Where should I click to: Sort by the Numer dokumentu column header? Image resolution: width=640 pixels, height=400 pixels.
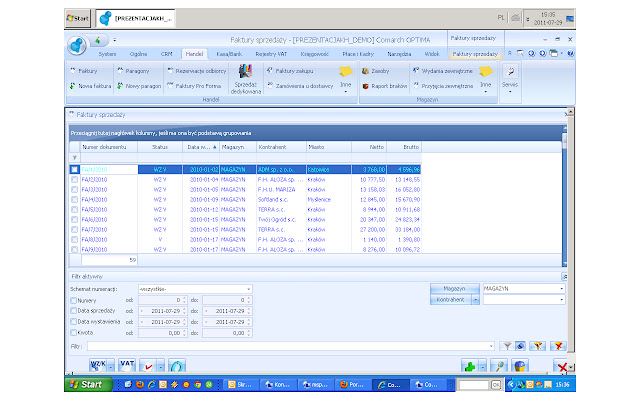(x=109, y=147)
